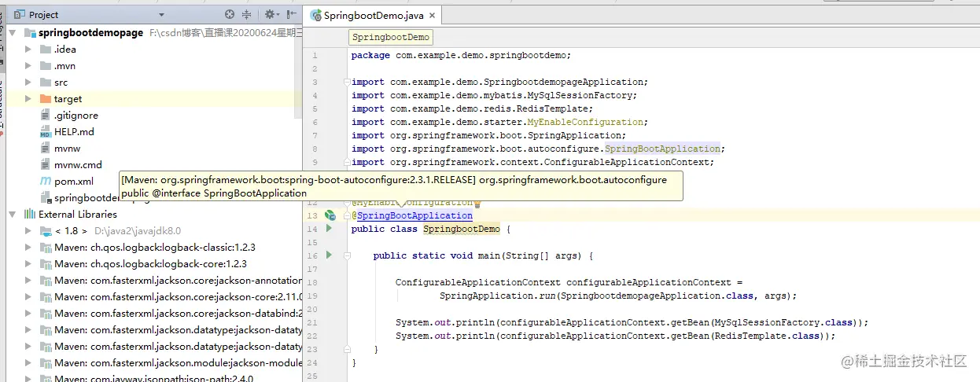Select the pom.xml file in project tree
Screen dimensions: 980x382
[x=74, y=181]
